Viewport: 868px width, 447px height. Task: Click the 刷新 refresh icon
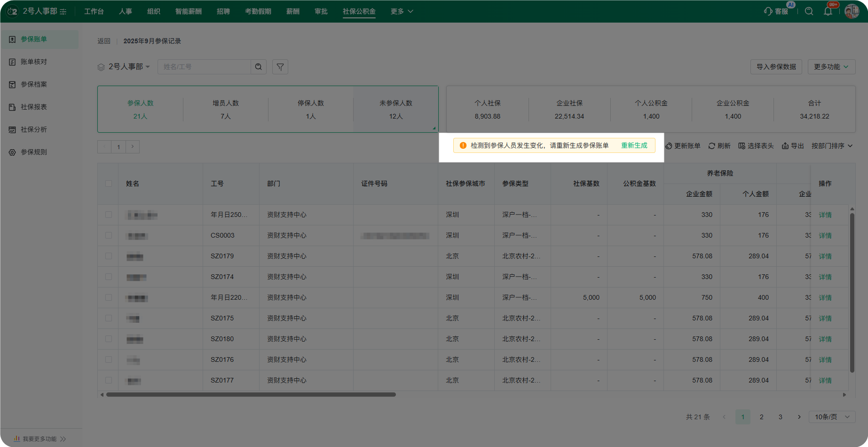(x=711, y=146)
